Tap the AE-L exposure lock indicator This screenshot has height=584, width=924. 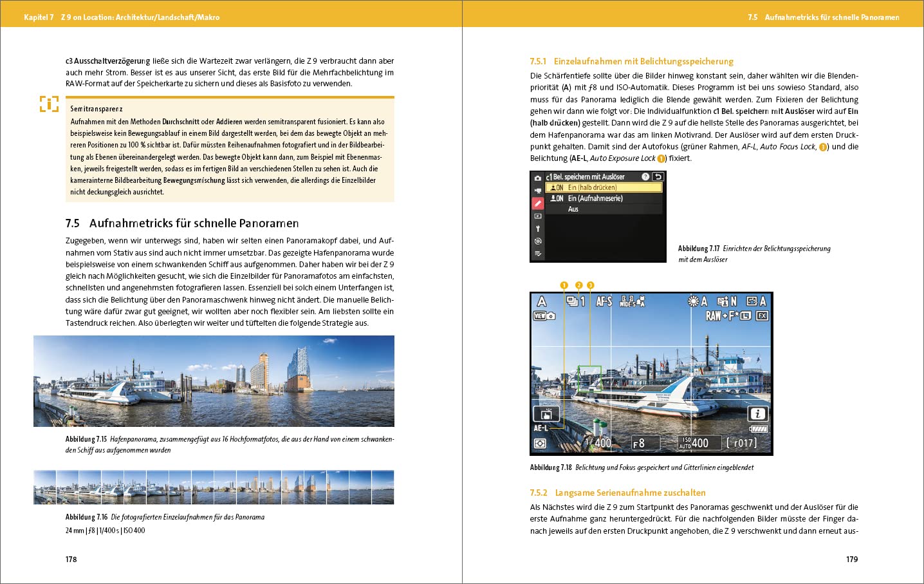[541, 428]
